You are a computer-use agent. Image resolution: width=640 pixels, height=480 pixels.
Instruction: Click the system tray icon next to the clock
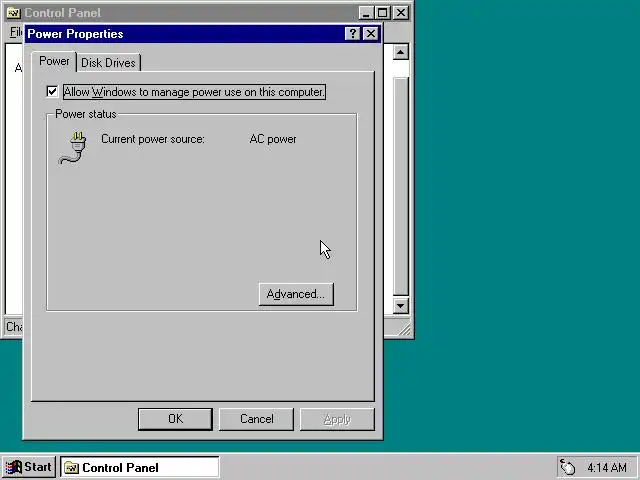tap(568, 467)
